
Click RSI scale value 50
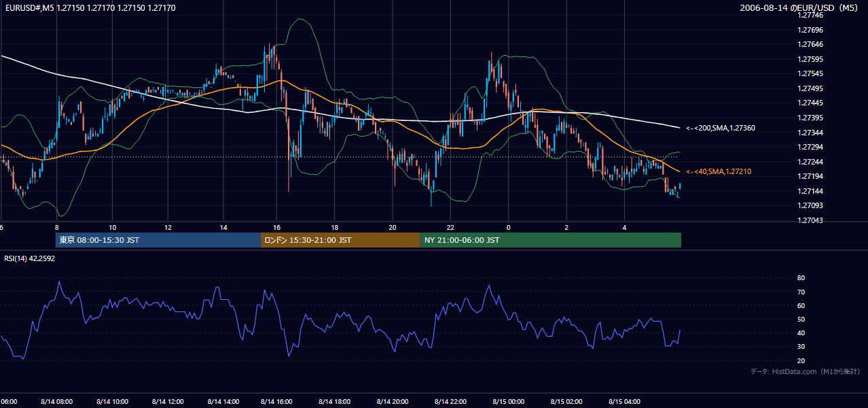point(801,319)
